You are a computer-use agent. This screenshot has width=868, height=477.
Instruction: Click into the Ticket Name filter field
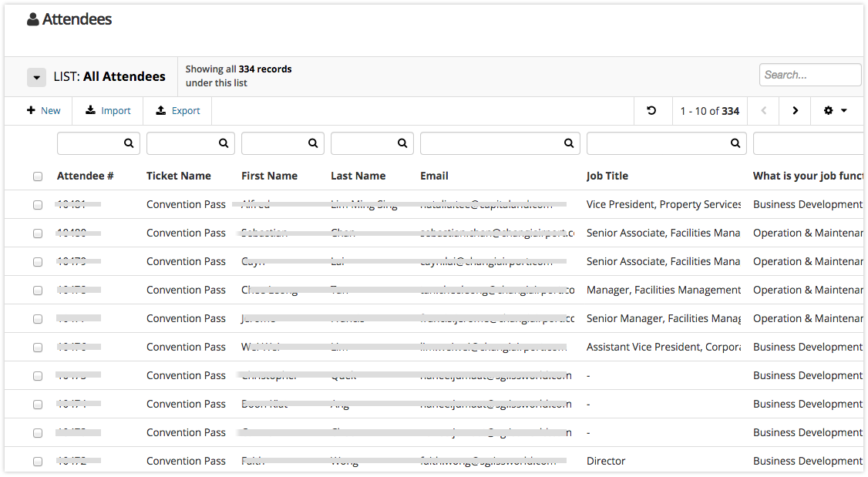(182, 143)
